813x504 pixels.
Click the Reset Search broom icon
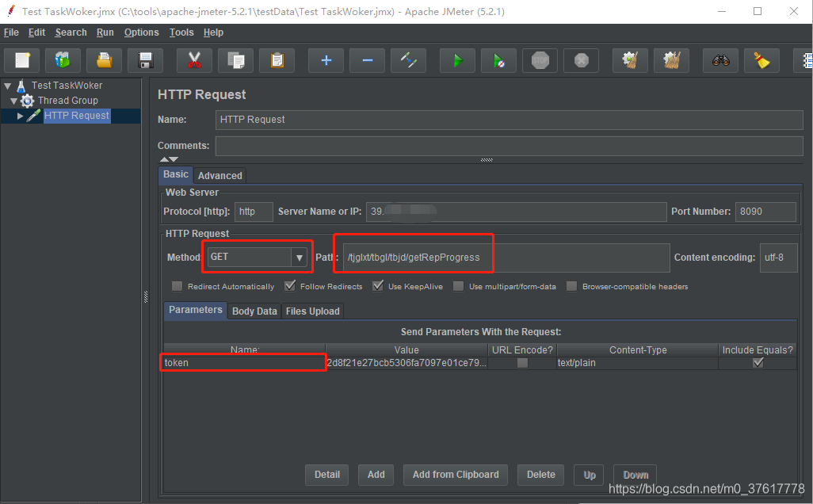point(761,61)
